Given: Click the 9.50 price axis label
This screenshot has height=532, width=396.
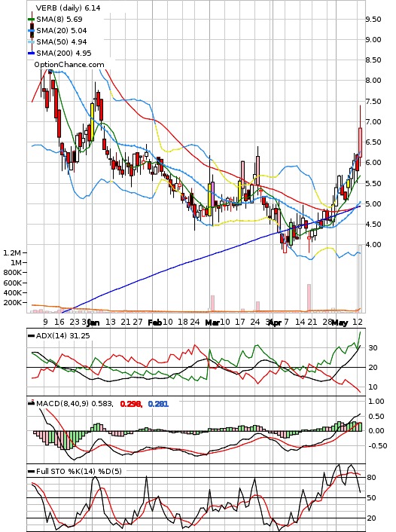Looking at the screenshot, I should click(x=373, y=20).
